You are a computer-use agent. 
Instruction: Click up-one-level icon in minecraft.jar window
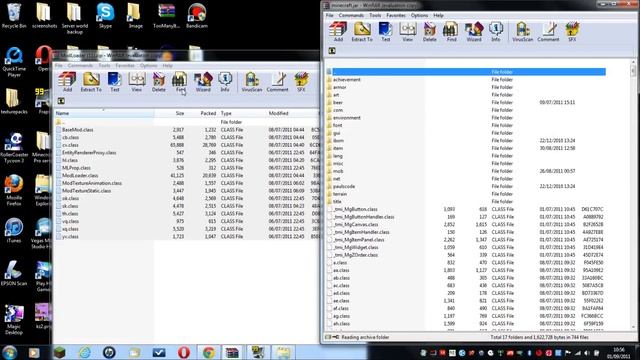pos(332,51)
